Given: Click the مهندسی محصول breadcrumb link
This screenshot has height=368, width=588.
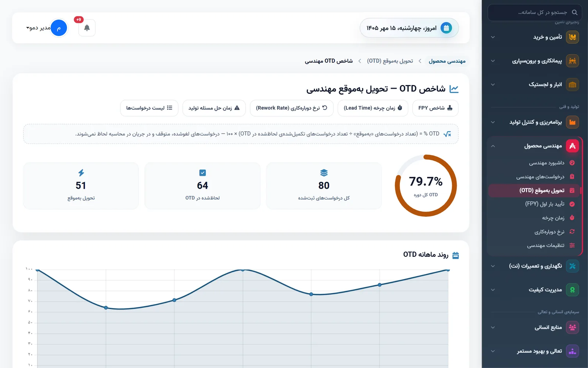Looking at the screenshot, I should click(x=447, y=61).
